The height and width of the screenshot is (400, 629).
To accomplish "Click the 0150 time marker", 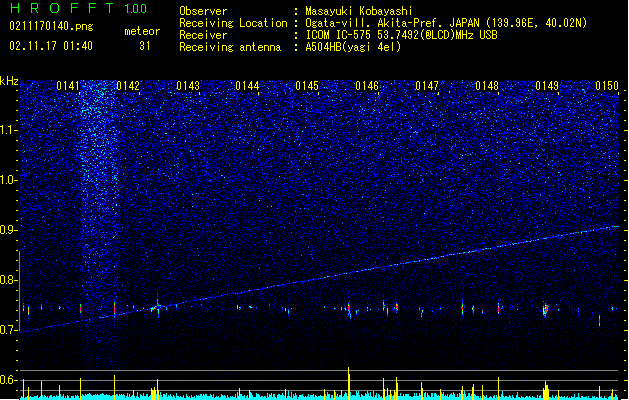I will point(607,86).
